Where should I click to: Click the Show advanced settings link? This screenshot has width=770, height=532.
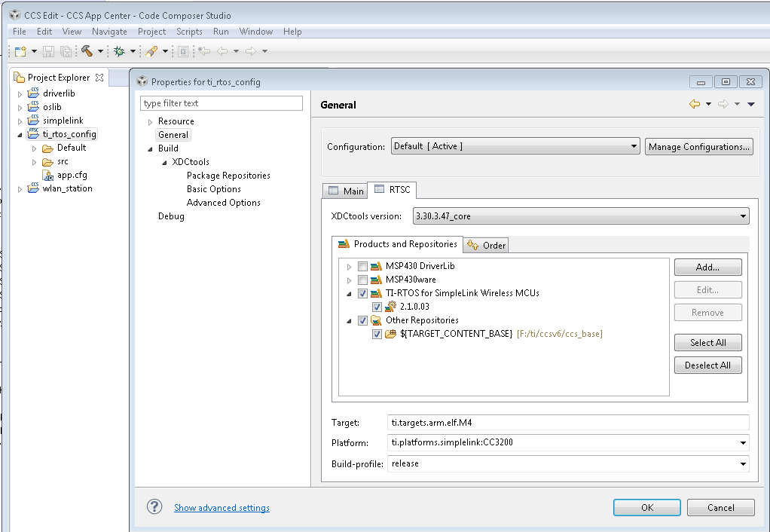[222, 508]
